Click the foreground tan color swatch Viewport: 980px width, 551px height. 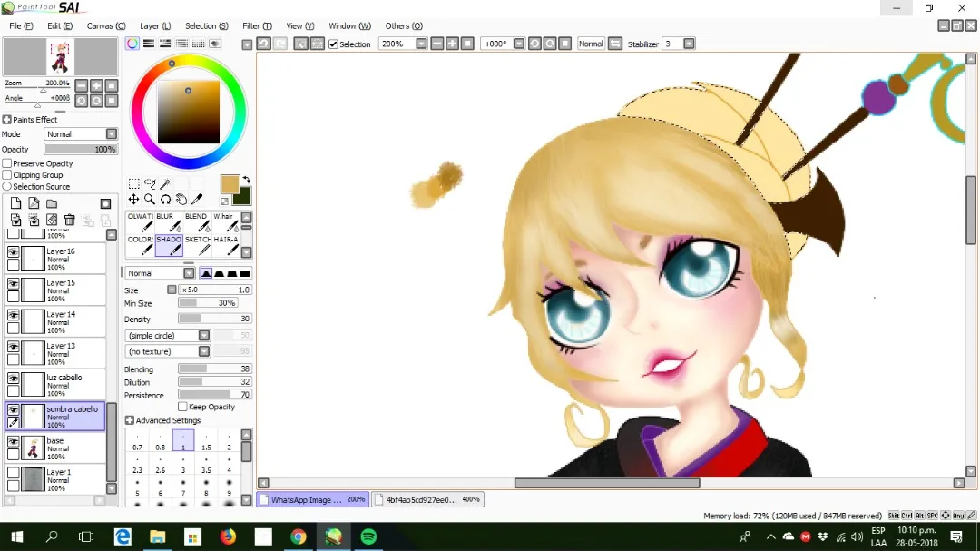click(230, 184)
